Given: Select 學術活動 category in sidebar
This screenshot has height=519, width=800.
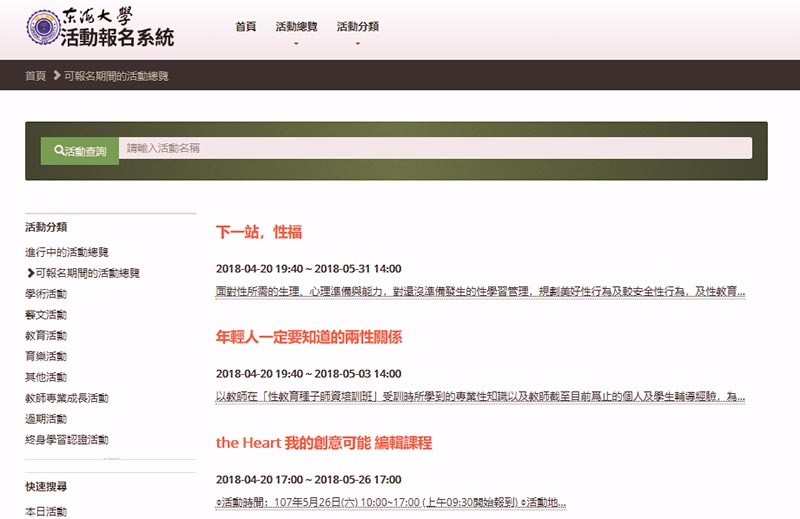Looking at the screenshot, I should [46, 294].
